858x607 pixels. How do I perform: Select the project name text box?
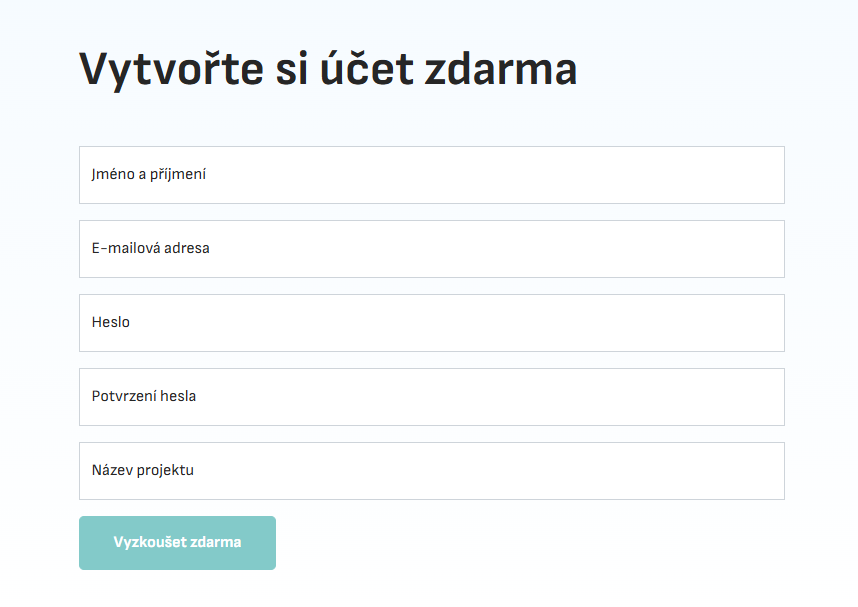tap(431, 471)
